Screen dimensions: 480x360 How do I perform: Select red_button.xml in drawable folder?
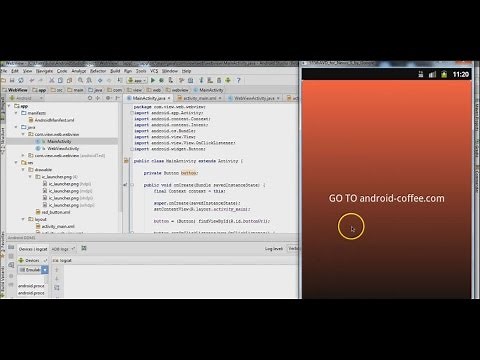(53, 212)
